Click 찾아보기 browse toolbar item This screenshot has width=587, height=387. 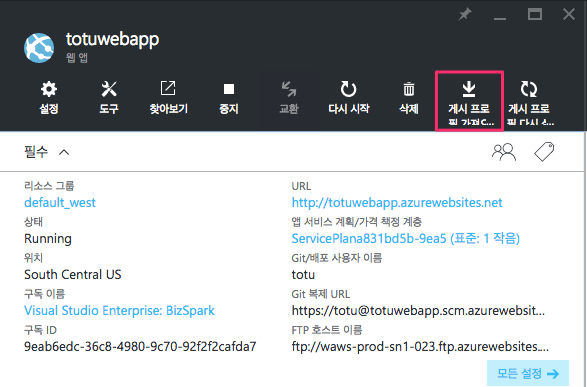[x=168, y=98]
